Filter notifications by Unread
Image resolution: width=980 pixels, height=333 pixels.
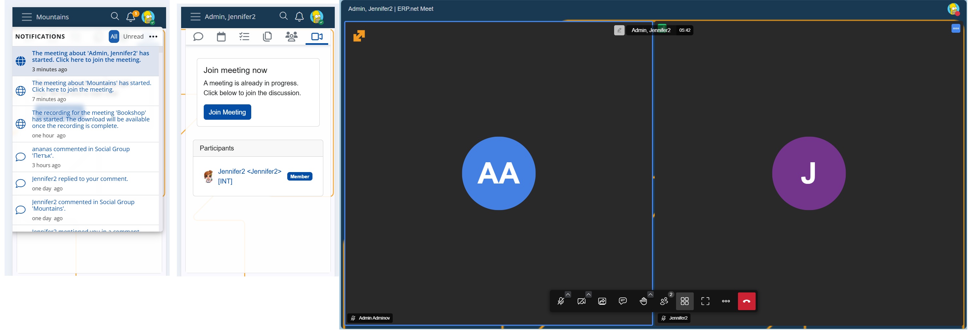click(x=134, y=37)
